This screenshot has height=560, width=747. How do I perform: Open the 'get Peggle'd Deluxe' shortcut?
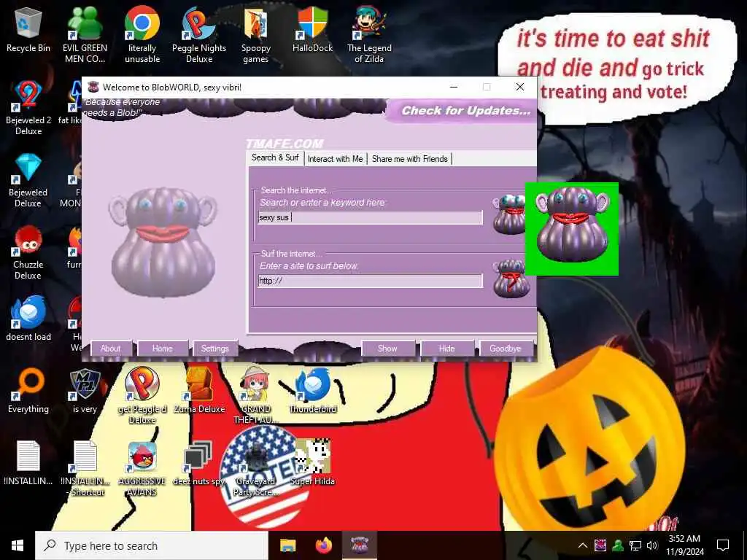142,395
